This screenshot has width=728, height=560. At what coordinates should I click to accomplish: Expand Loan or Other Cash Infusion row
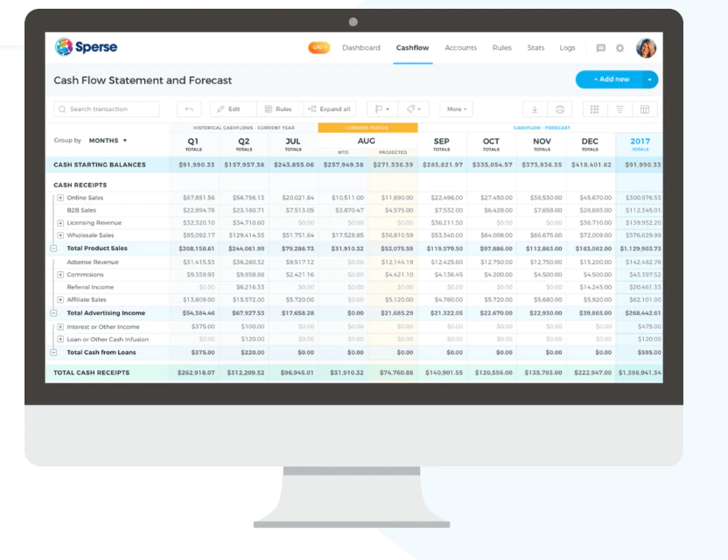coord(60,339)
